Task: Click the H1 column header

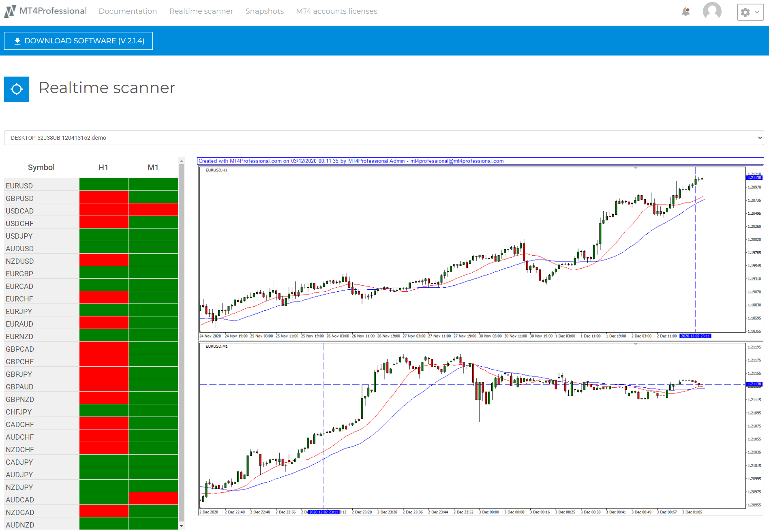Action: pyautogui.click(x=103, y=167)
